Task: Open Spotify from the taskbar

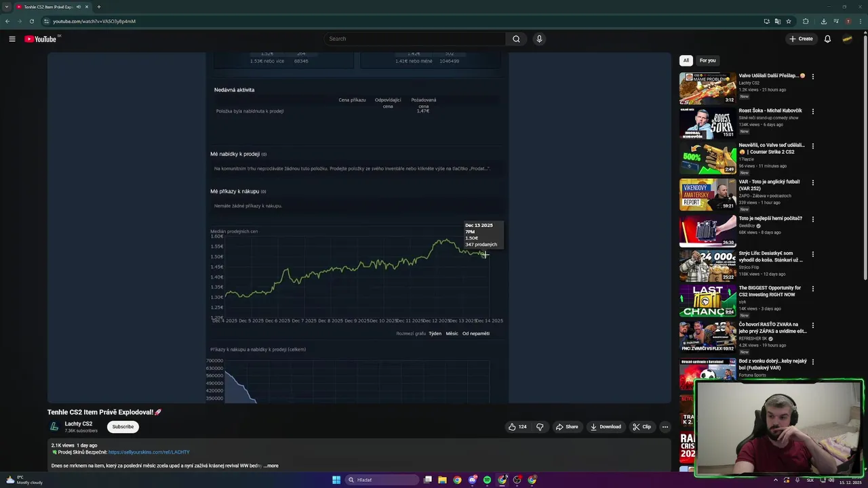Action: 487,480
